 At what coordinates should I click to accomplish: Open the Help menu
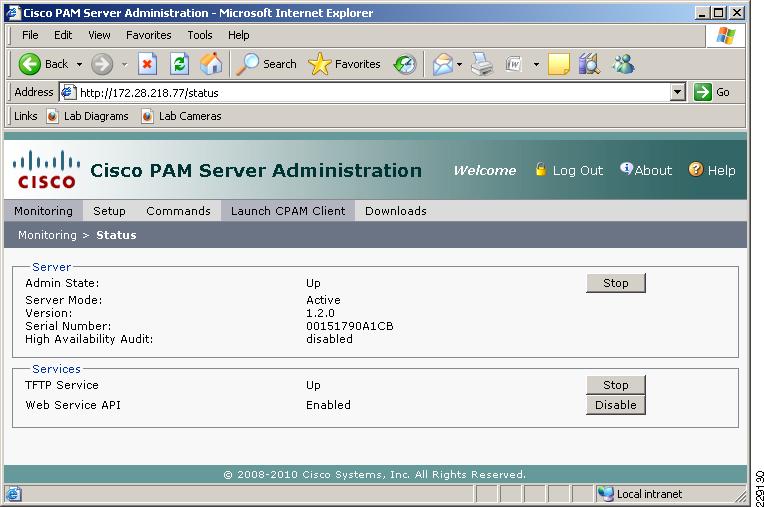[238, 35]
